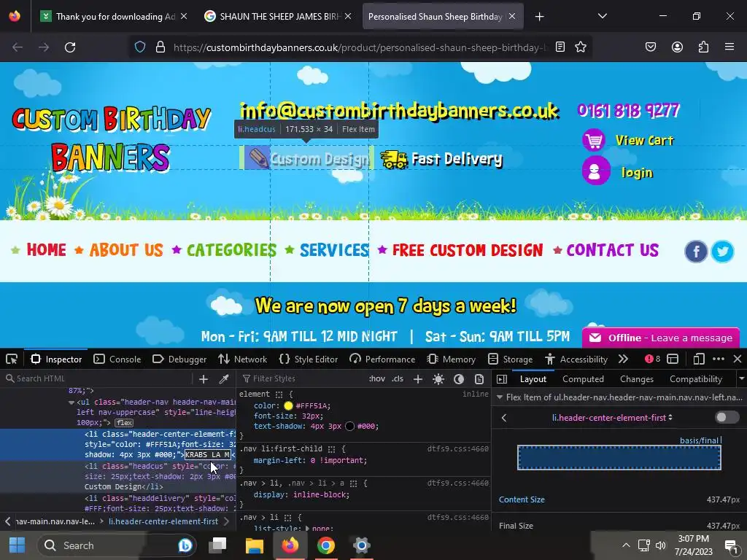This screenshot has width=747, height=560.
Task: Open Save to Pocket icon
Action: click(x=650, y=47)
